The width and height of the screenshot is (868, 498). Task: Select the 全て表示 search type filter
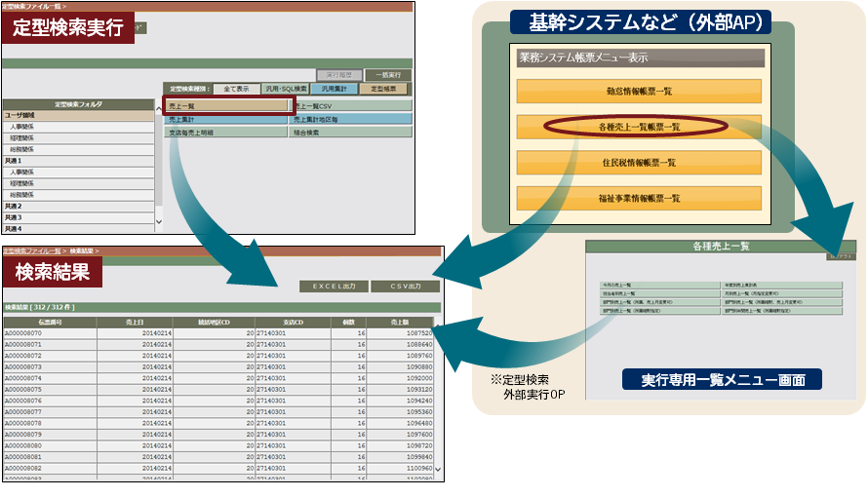tap(236, 89)
